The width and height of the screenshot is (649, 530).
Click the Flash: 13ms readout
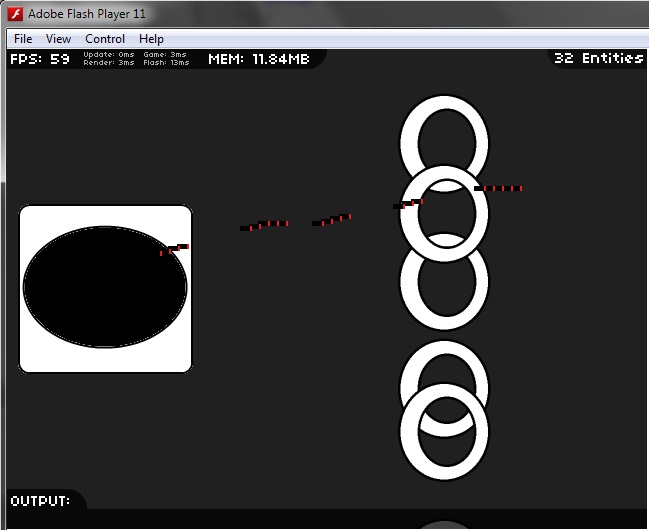(x=166, y=63)
